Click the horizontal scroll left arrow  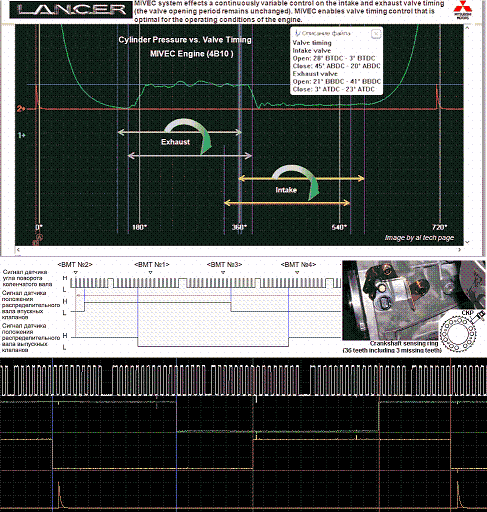pyautogui.click(x=18, y=249)
